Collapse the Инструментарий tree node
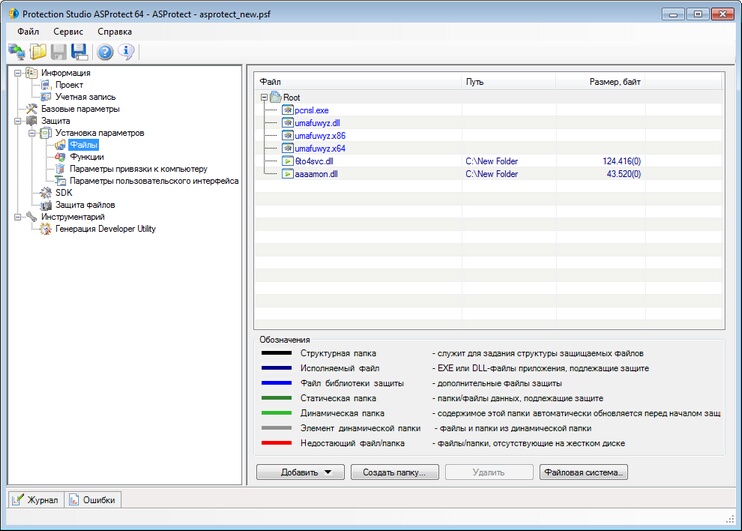 tap(18, 217)
